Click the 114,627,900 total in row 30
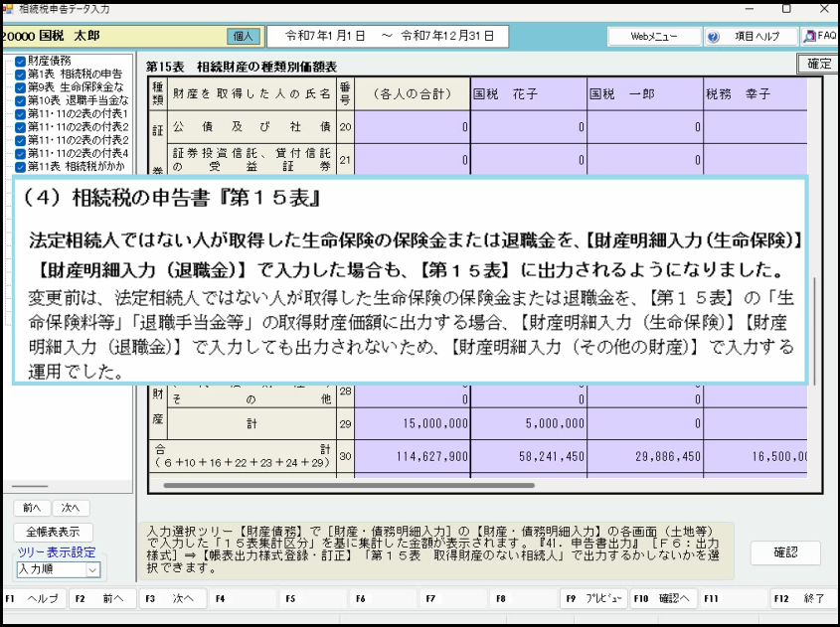840x627 pixels. [x=412, y=457]
